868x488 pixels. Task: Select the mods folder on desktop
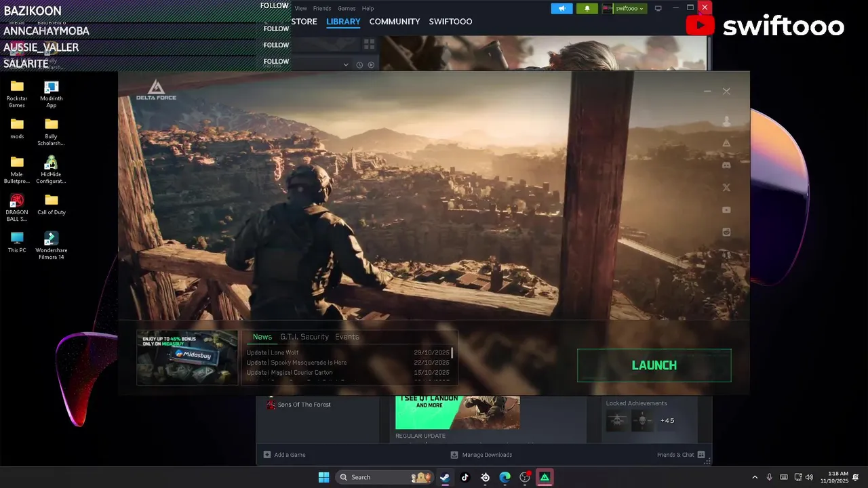pyautogui.click(x=17, y=128)
